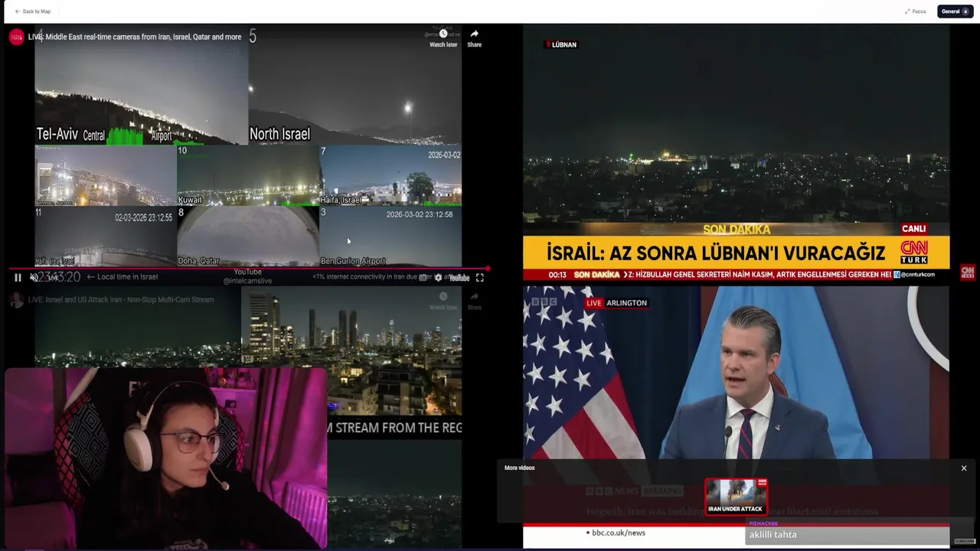Click the ARLINGTON location label on BBC feed

point(626,303)
